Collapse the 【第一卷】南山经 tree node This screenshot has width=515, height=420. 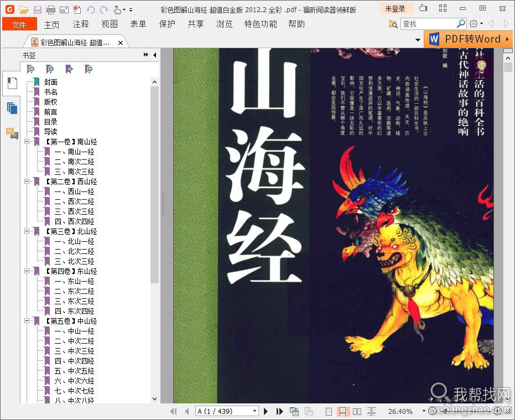pos(27,141)
